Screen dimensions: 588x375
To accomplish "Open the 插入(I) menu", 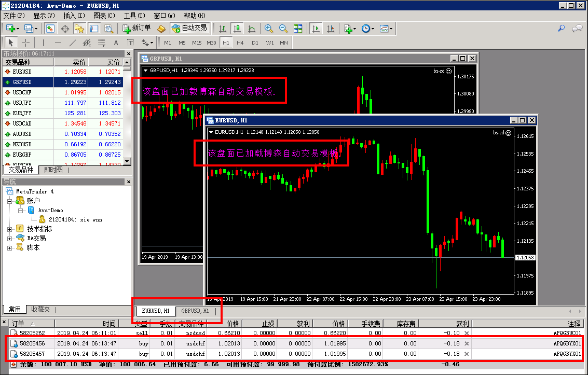I will pyautogui.click(x=74, y=16).
